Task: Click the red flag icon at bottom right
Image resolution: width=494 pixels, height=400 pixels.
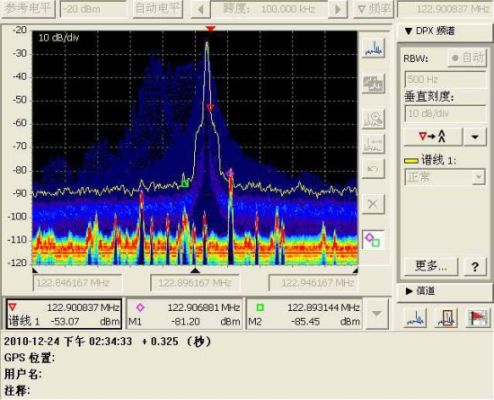Action: [477, 317]
